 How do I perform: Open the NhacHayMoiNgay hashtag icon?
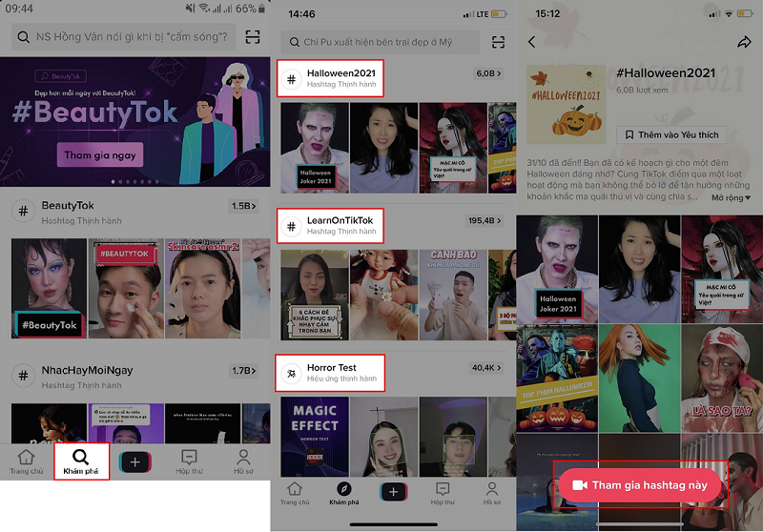[23, 376]
